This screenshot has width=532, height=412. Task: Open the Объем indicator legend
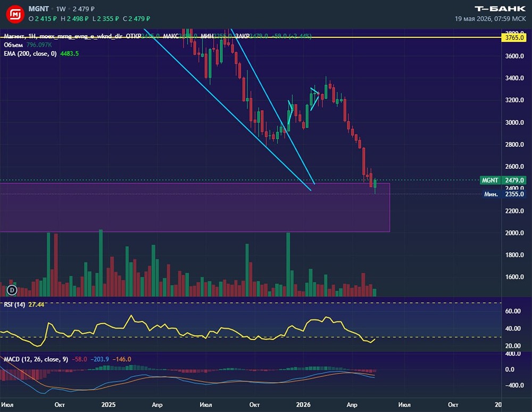click(13, 45)
